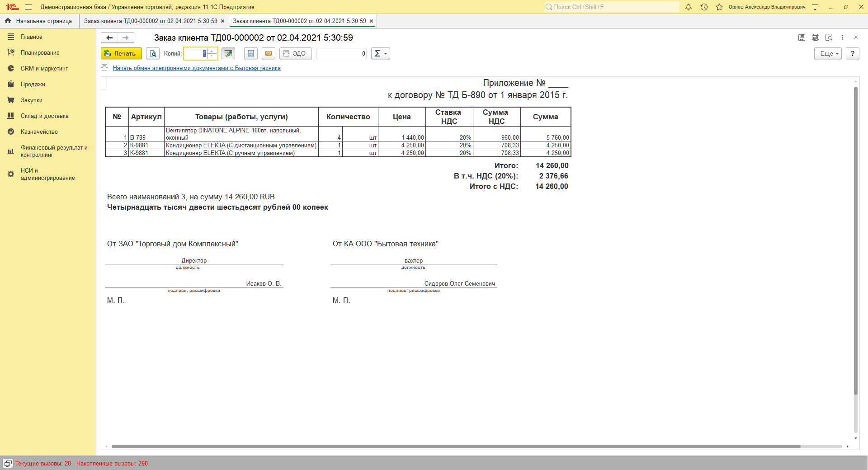
Task: Click the EDO exchange icon beside the link
Action: [104, 68]
